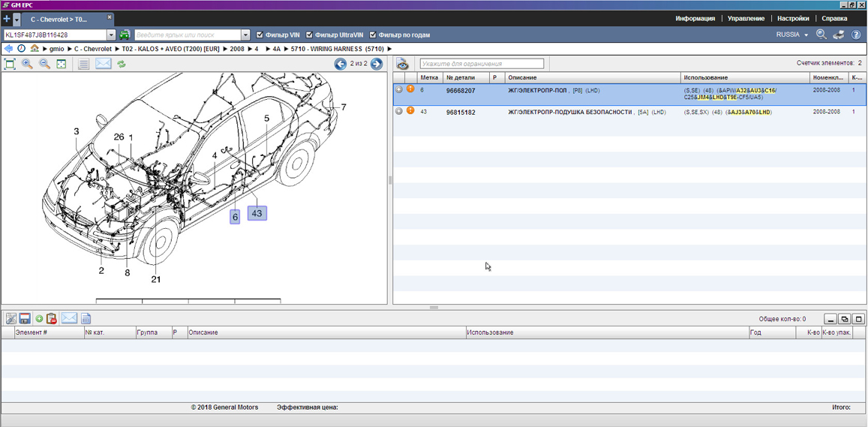Click the home icon in breadcrumb
The height and width of the screenshot is (427, 868).
(35, 49)
